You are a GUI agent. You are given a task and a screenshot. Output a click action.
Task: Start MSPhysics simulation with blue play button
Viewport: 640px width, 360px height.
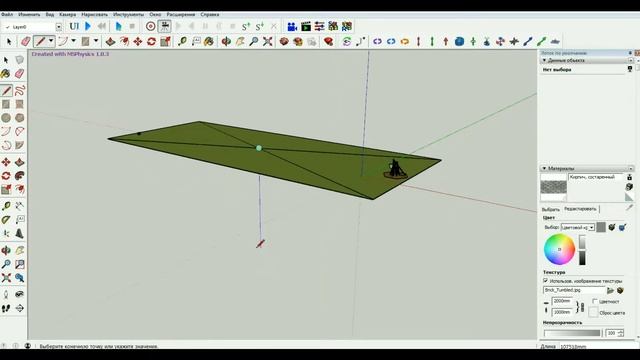coord(88,27)
